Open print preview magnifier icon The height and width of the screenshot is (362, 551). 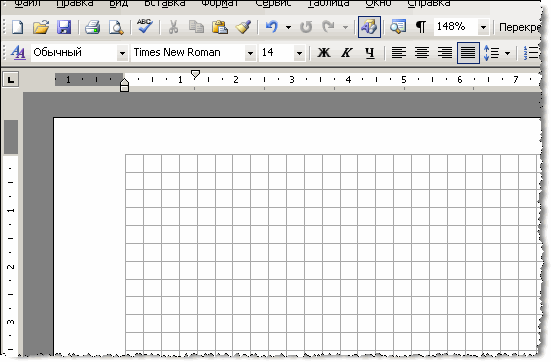(x=116, y=27)
